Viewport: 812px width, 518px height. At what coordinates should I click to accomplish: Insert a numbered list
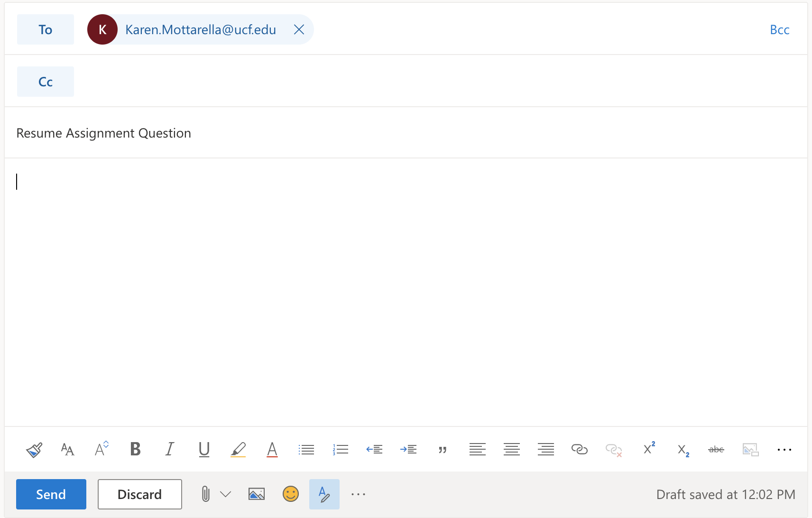(x=341, y=449)
